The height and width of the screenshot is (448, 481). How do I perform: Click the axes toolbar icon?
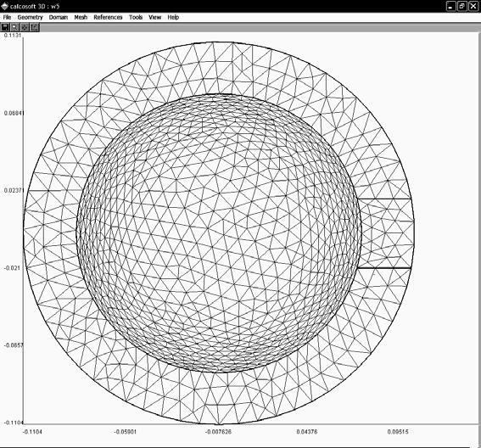pyautogui.click(x=34, y=28)
